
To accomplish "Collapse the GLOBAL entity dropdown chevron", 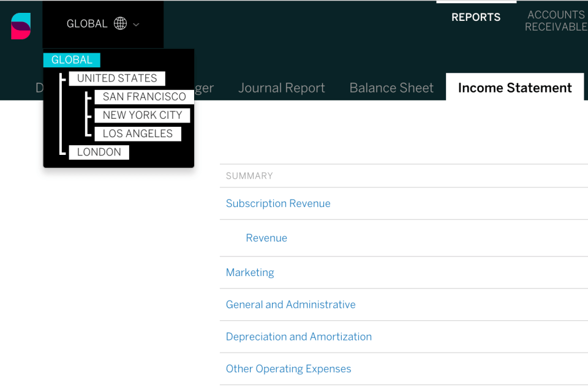I will coord(136,24).
